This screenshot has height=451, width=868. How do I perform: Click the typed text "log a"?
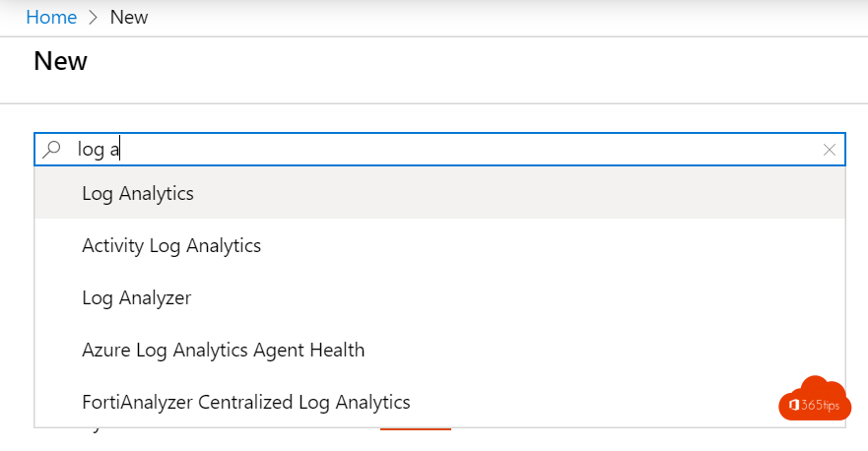[98, 150]
